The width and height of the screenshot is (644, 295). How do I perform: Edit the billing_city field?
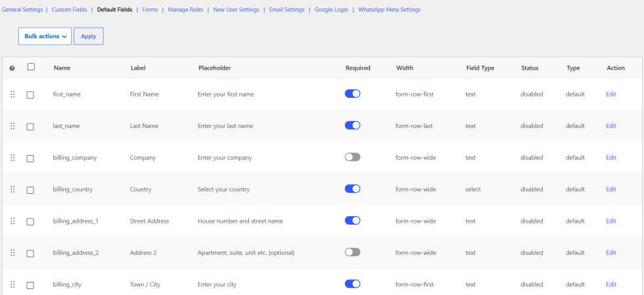[x=611, y=284]
